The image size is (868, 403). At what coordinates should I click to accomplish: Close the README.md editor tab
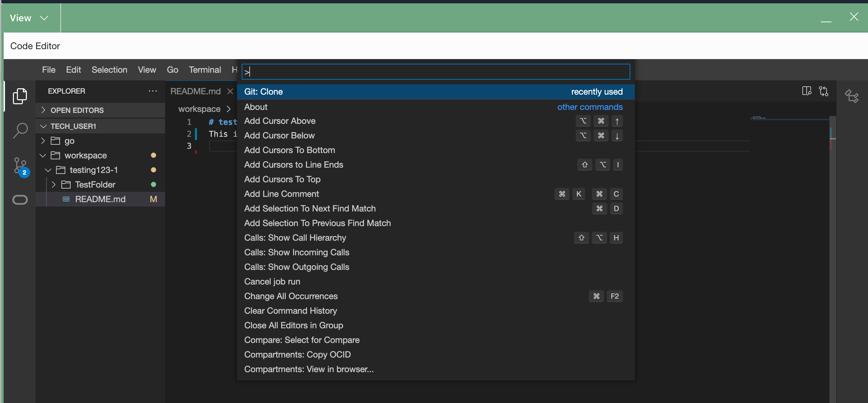pos(230,91)
